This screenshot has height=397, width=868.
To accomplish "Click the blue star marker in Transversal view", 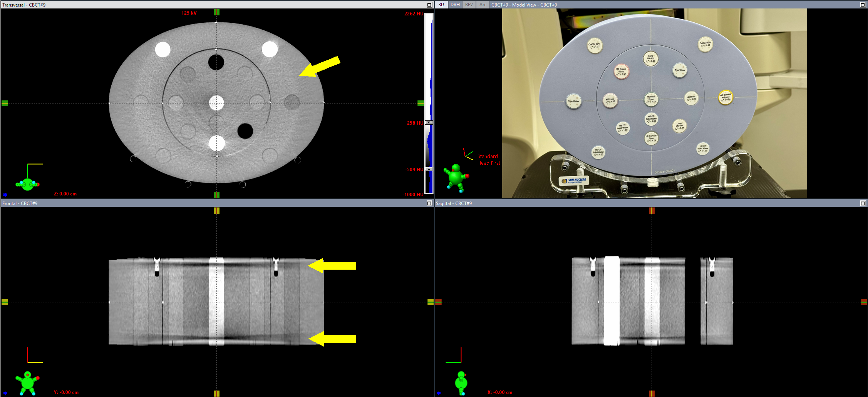I will point(5,195).
